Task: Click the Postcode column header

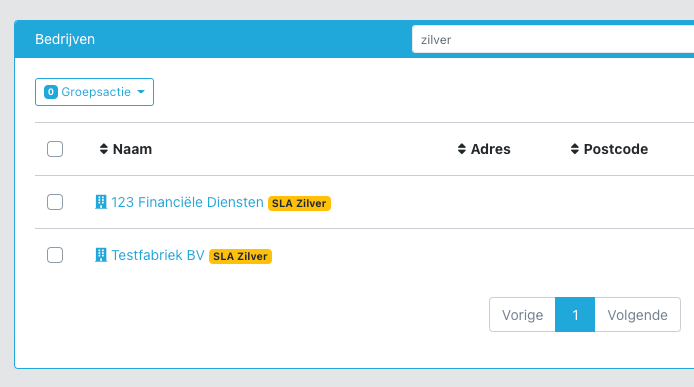Action: pos(616,149)
